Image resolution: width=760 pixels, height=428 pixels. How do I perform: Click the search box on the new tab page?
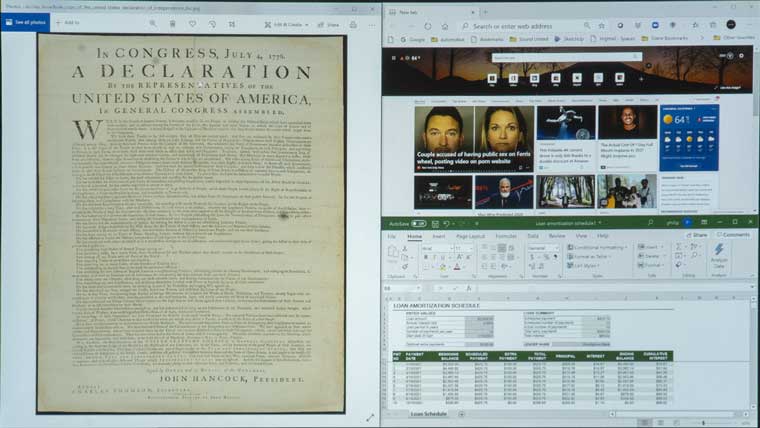tap(567, 57)
